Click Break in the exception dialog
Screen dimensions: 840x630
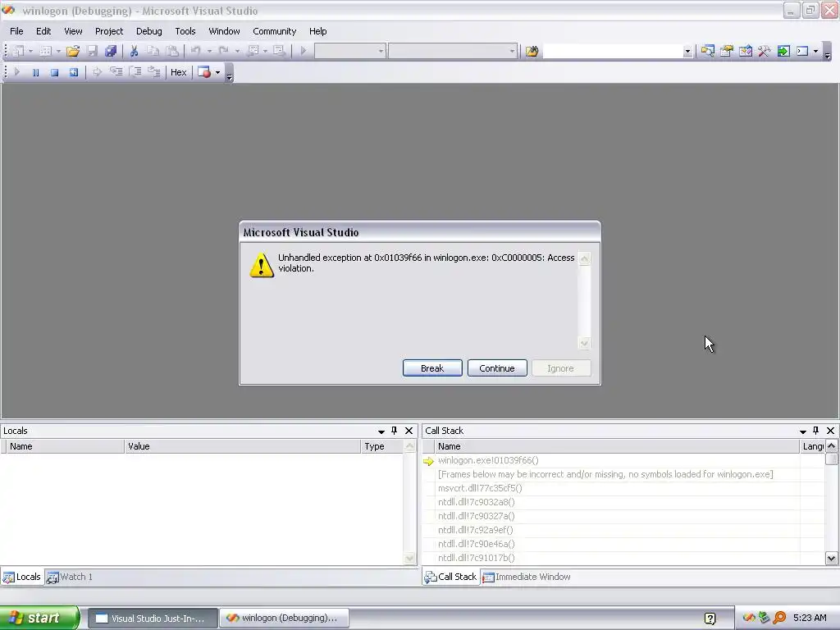coord(432,368)
